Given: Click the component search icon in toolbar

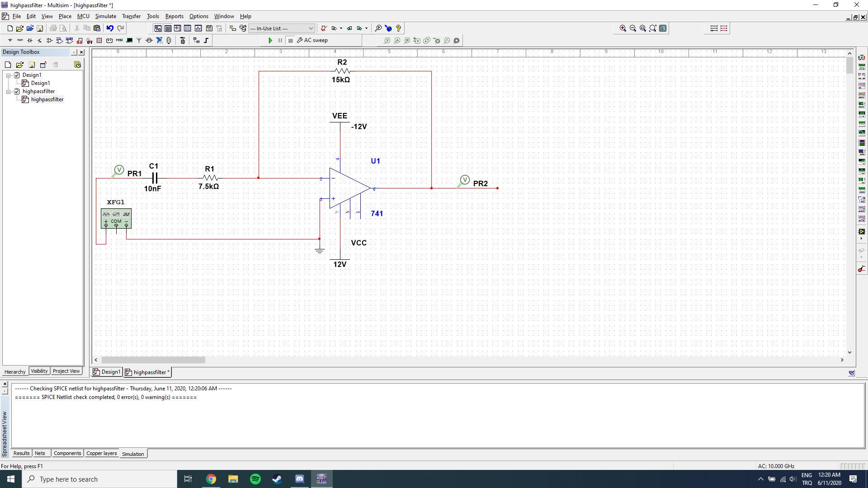Looking at the screenshot, I should click(378, 28).
